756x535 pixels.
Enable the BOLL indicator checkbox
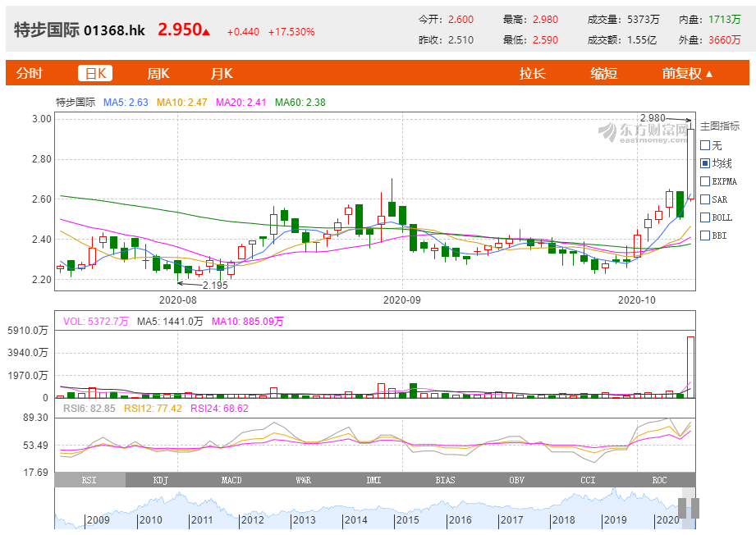pyautogui.click(x=705, y=217)
